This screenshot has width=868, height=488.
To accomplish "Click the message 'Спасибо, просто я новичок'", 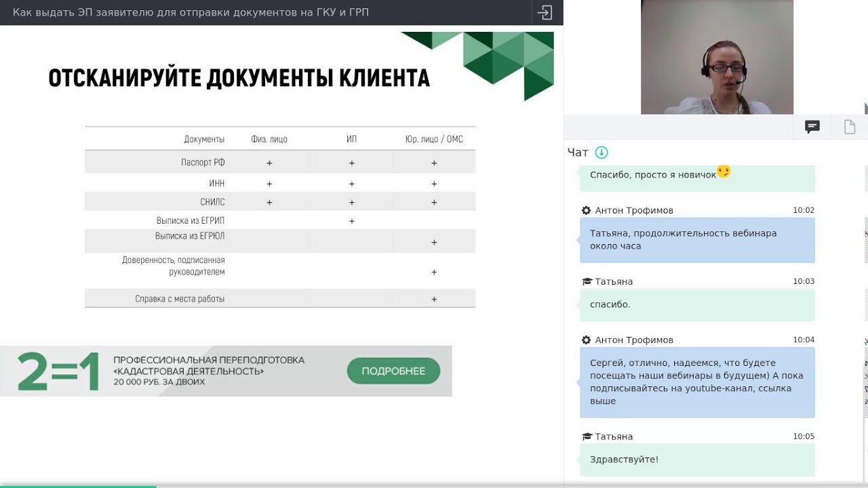I will [x=697, y=178].
